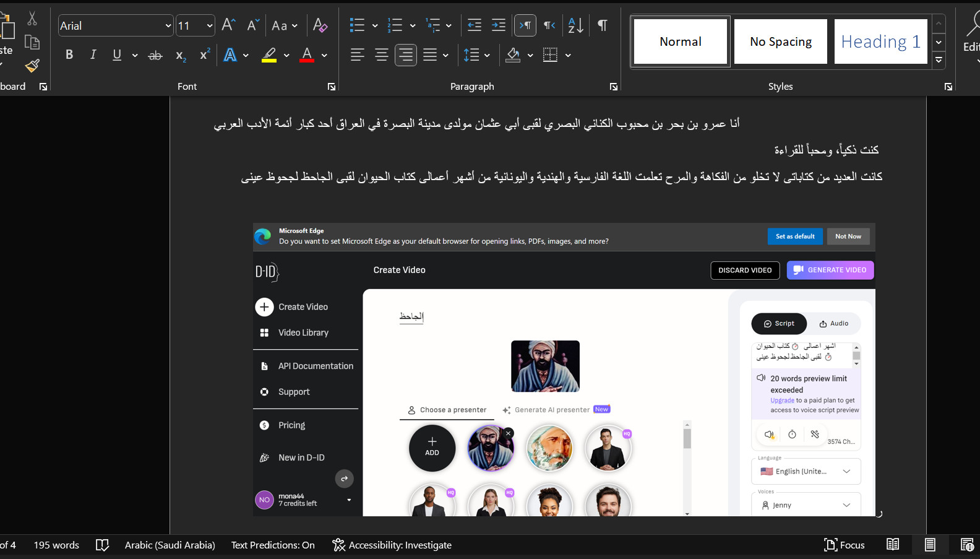
Task: Justify the paragraph text
Action: [430, 55]
